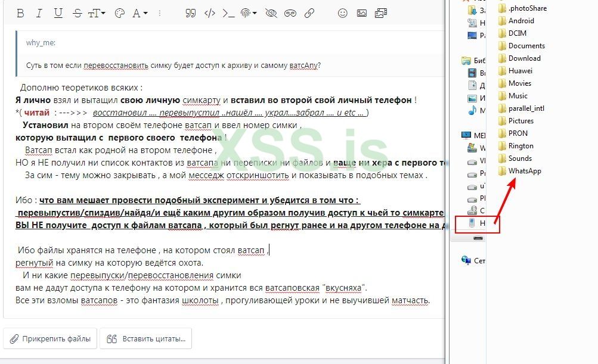Select the .photoShare folder
This screenshot has height=364, width=598.
click(522, 8)
